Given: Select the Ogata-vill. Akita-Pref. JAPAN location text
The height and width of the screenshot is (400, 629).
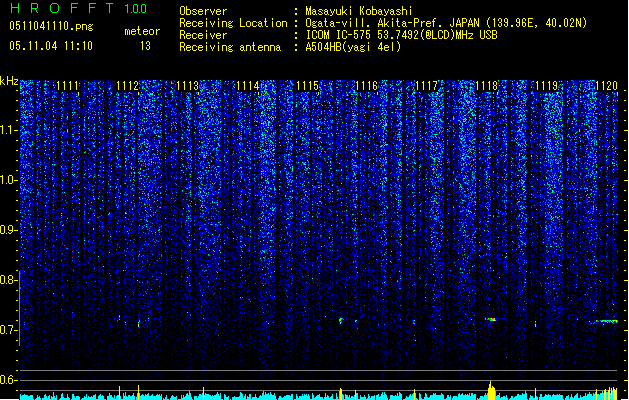Looking at the screenshot, I should click(446, 23).
